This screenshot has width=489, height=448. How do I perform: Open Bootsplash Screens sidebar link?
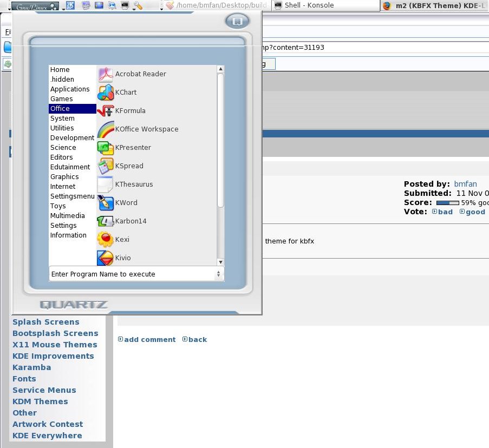coord(55,333)
